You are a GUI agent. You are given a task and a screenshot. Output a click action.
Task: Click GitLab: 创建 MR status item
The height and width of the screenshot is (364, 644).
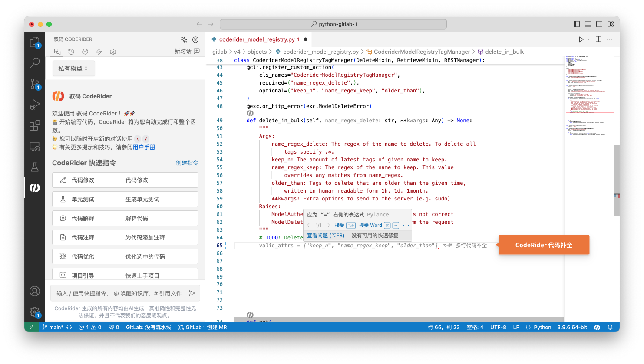click(x=202, y=328)
